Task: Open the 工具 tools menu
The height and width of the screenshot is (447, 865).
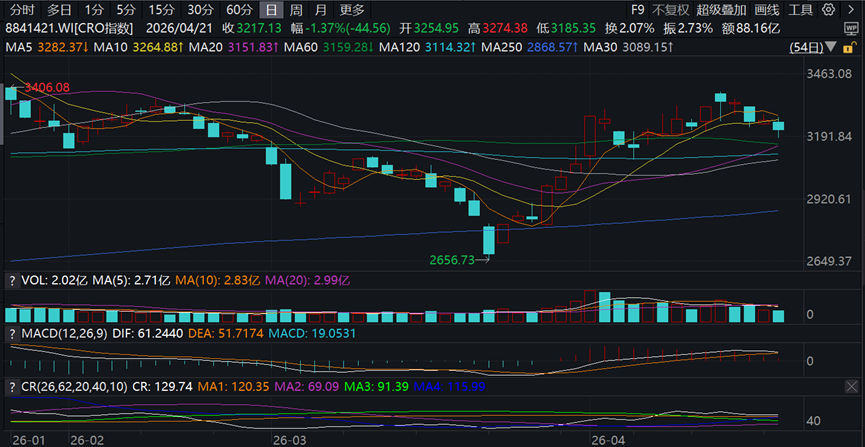Action: (x=800, y=9)
